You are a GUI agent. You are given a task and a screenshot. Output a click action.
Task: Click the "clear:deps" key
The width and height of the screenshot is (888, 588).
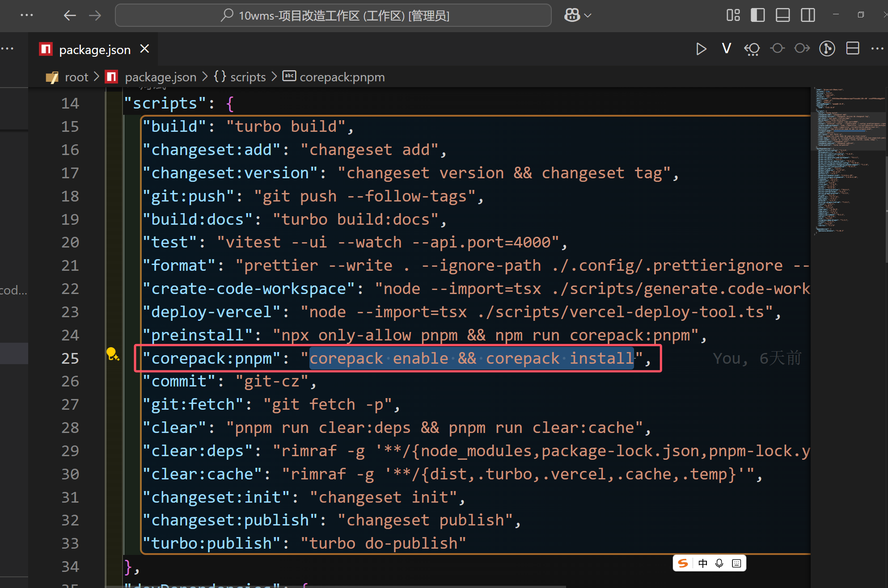(x=198, y=451)
